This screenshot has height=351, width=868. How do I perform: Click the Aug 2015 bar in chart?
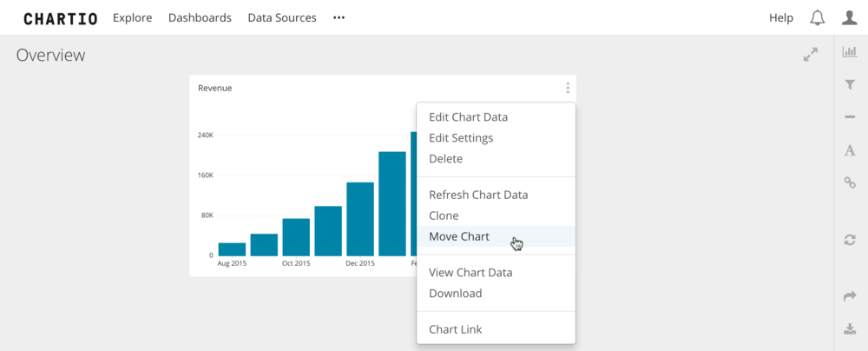pyautogui.click(x=232, y=249)
